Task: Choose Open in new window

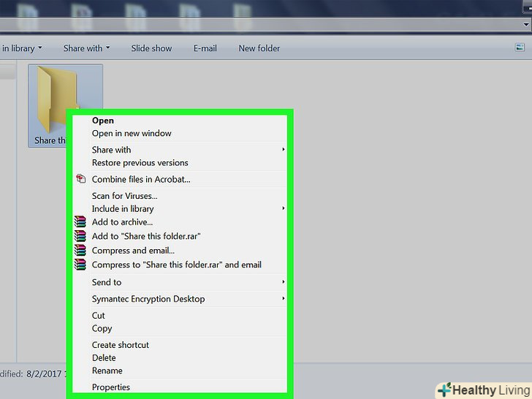Action: [180, 133]
